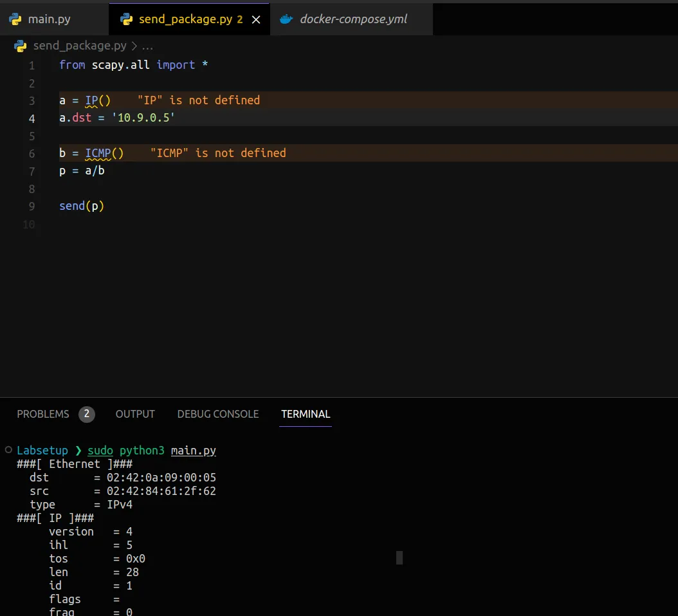The height and width of the screenshot is (616, 678).
Task: Open the breadcrumb ellipsis symbol dropdown
Action: coord(147,46)
